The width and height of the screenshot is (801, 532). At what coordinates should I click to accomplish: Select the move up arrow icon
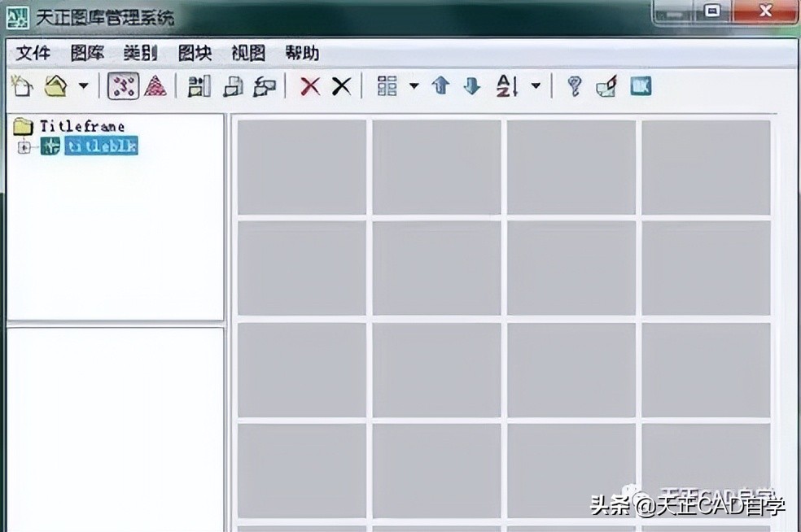pos(440,85)
